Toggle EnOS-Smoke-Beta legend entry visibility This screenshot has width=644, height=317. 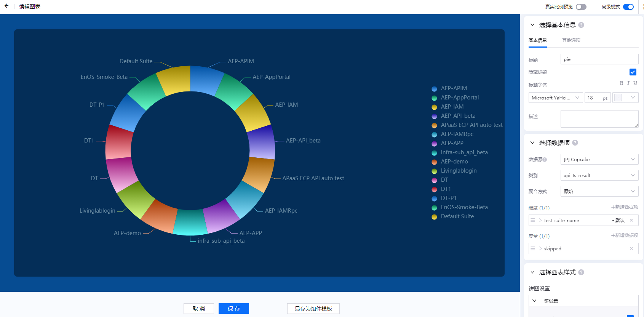point(460,207)
